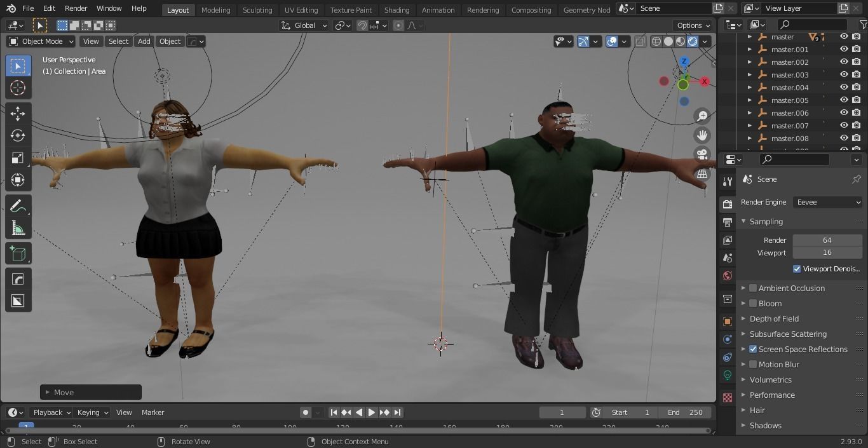Image resolution: width=868 pixels, height=448 pixels.
Task: Select the Measure ruler tool
Action: 18,228
